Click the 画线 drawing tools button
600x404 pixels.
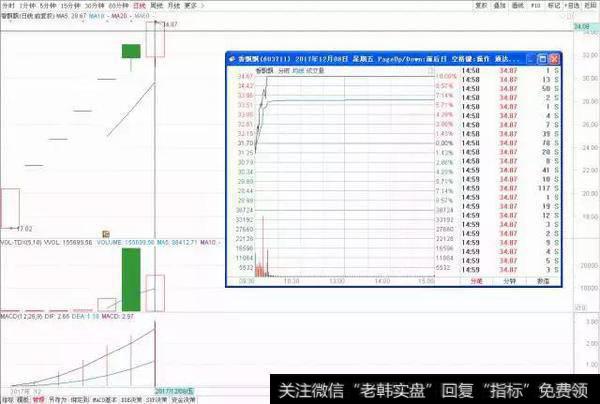[x=517, y=5]
